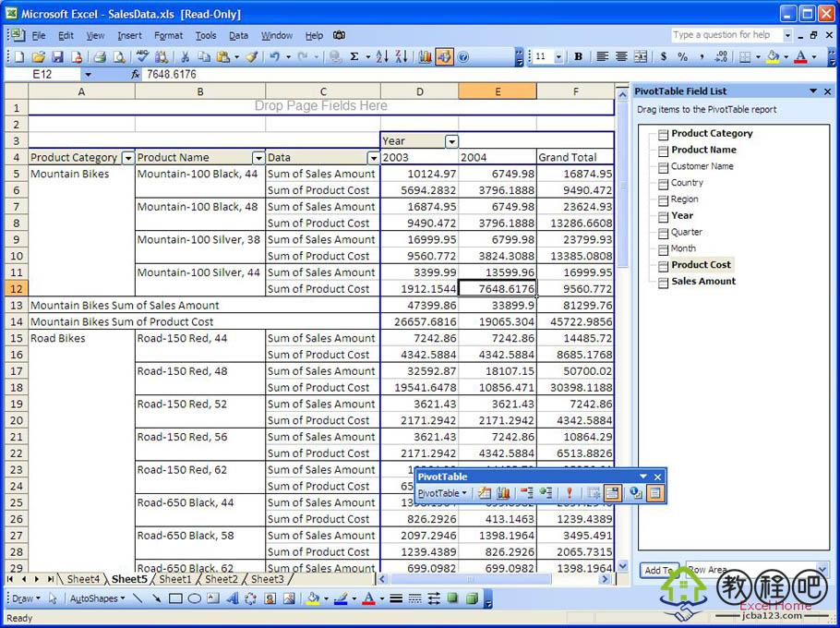This screenshot has height=628, width=840.
Task: Save the workbook using the floppy icon
Action: [x=57, y=56]
